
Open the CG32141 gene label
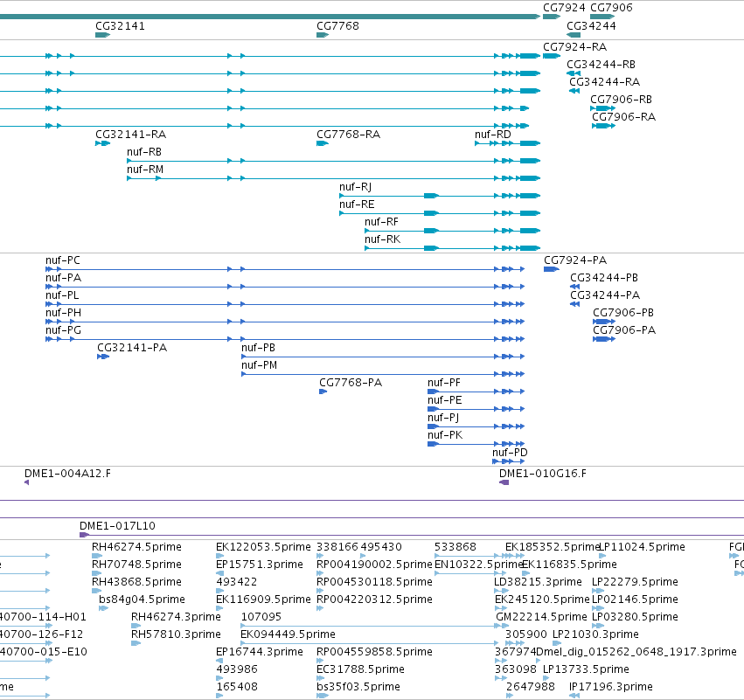(x=120, y=26)
